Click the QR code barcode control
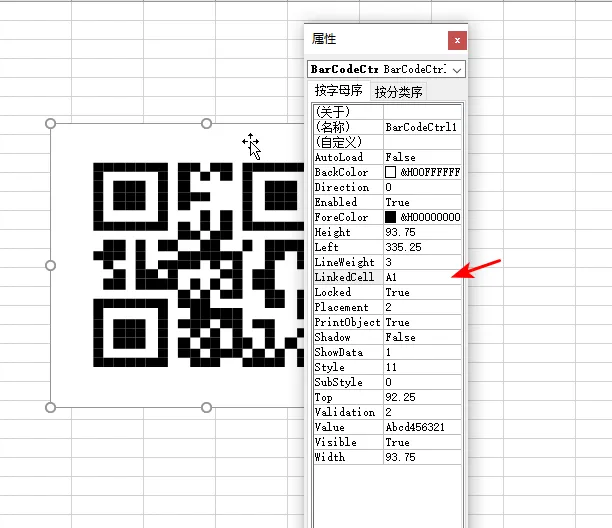612x528 pixels. pyautogui.click(x=178, y=265)
